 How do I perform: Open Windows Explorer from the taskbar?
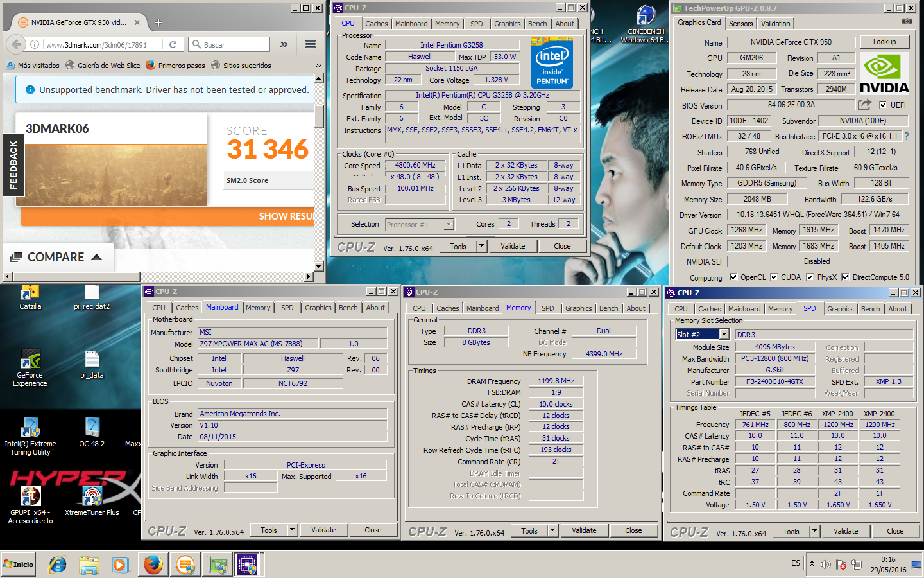tap(89, 565)
